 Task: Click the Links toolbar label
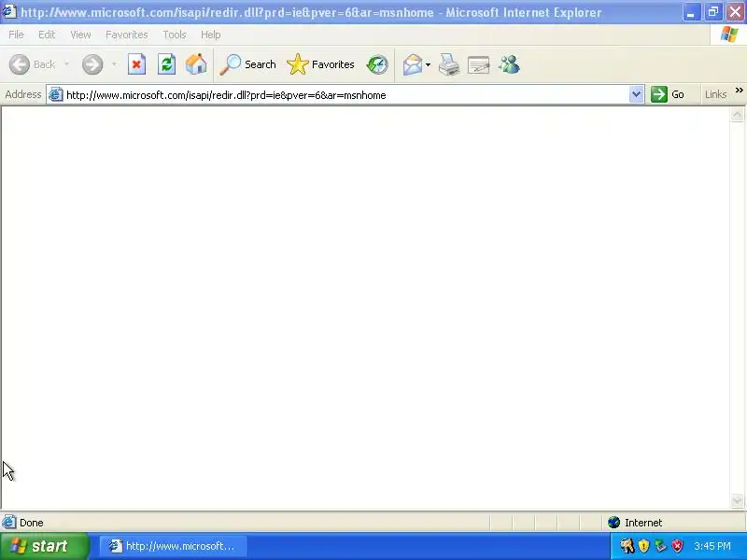click(x=715, y=94)
